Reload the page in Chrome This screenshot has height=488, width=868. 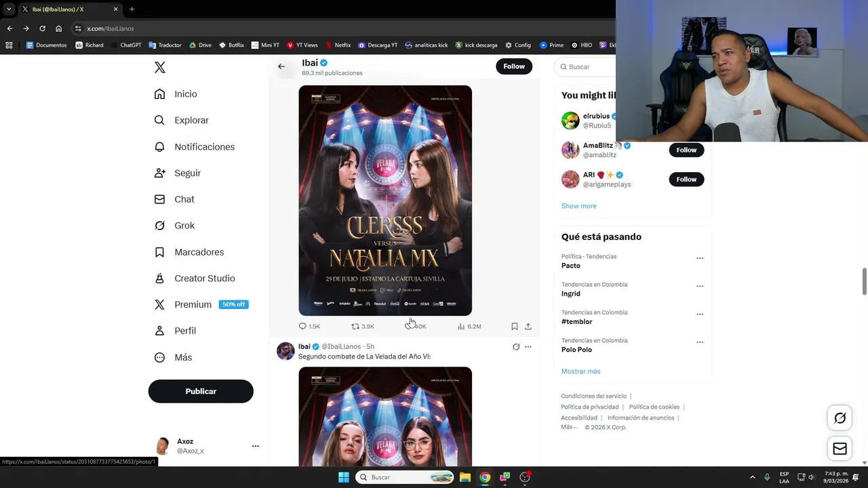pos(42,28)
